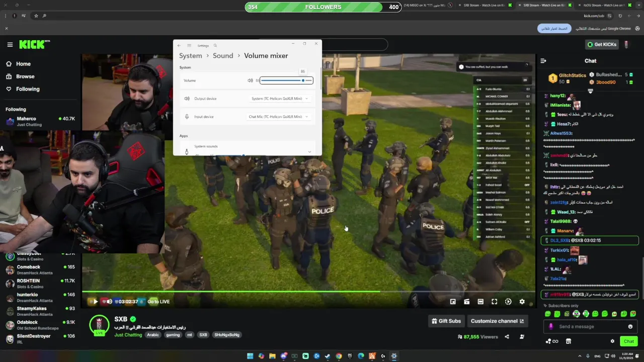This screenshot has height=362, width=644.
Task: Open Maherco followed channel
Action: [x=40, y=121]
